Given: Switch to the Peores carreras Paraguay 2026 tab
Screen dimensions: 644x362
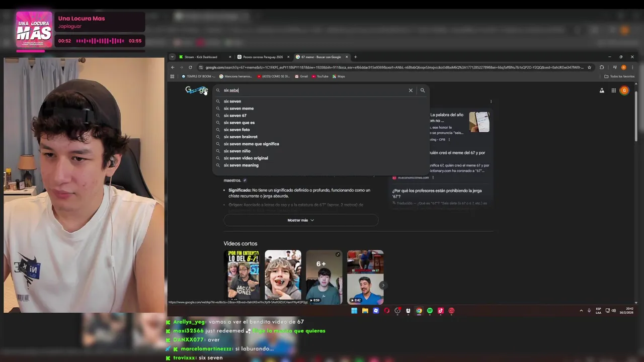Looking at the screenshot, I should pyautogui.click(x=263, y=57).
